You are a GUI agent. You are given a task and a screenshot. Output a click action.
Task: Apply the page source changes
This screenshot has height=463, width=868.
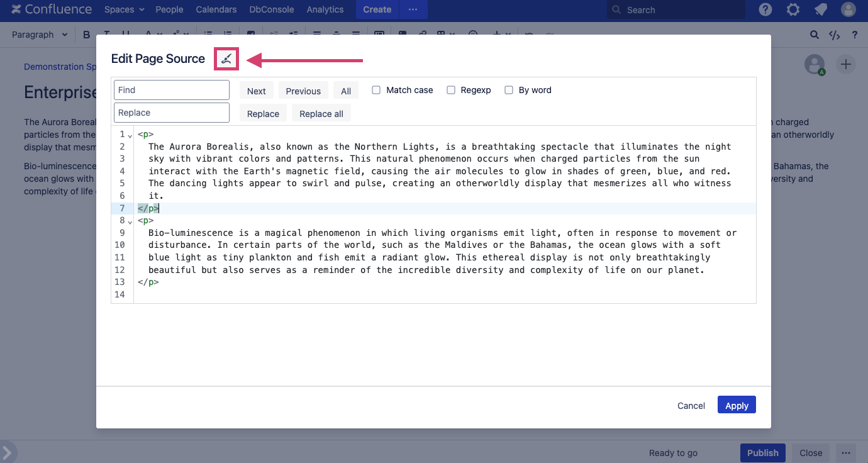[736, 404]
